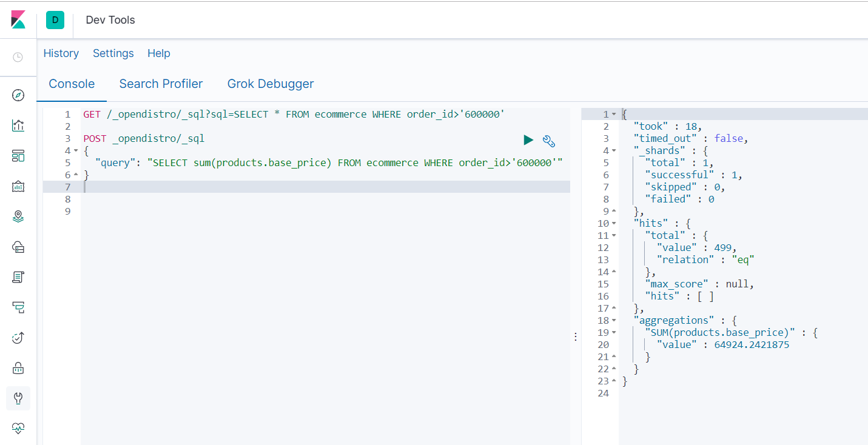Open Maps pin icon in sidebar
Screen dimensions: 868x445
point(18,216)
